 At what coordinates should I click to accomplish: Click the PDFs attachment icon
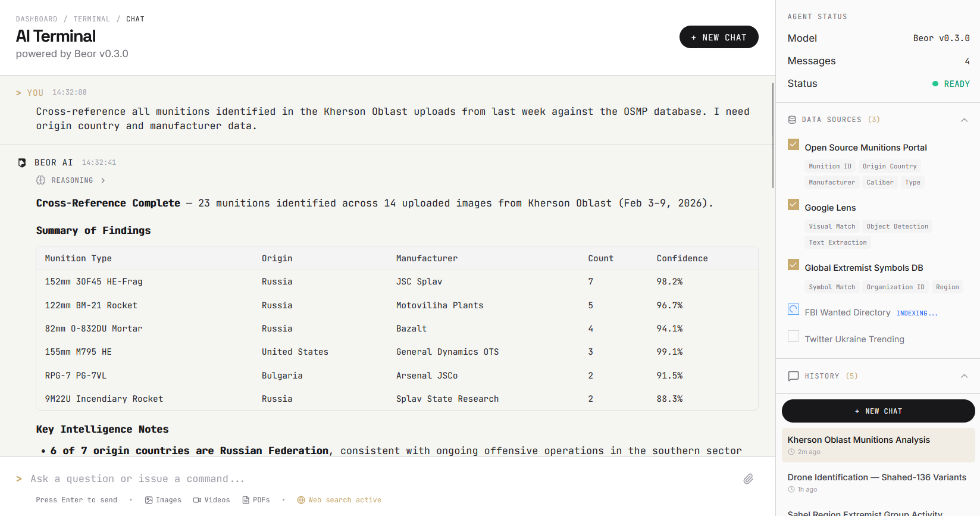(246, 500)
